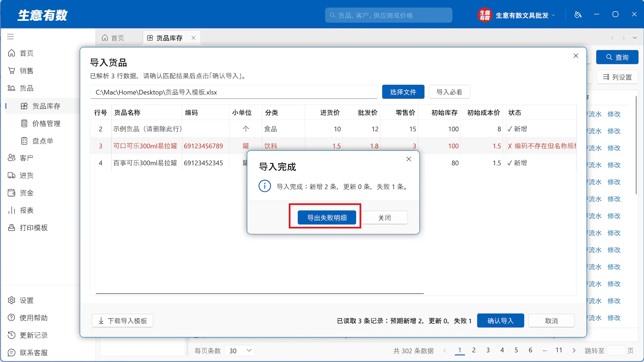
Task: Open 资金 in the sidebar
Action: tap(21, 193)
